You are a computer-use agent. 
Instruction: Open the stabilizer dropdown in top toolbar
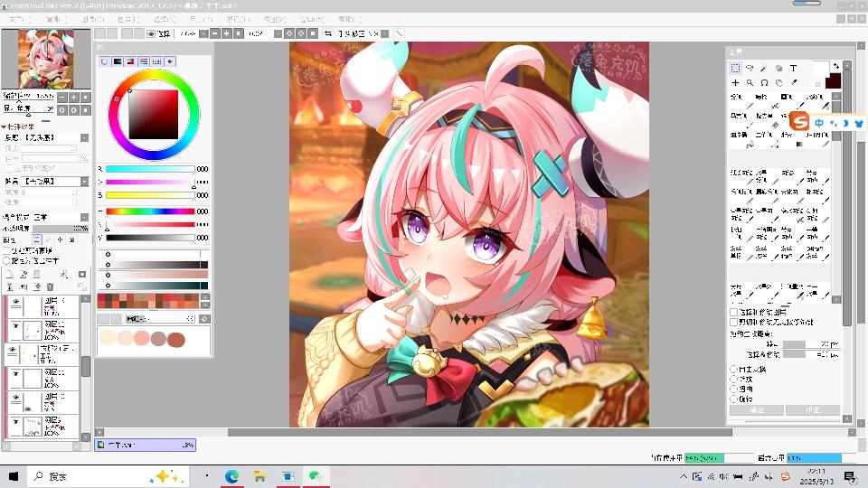click(x=385, y=33)
